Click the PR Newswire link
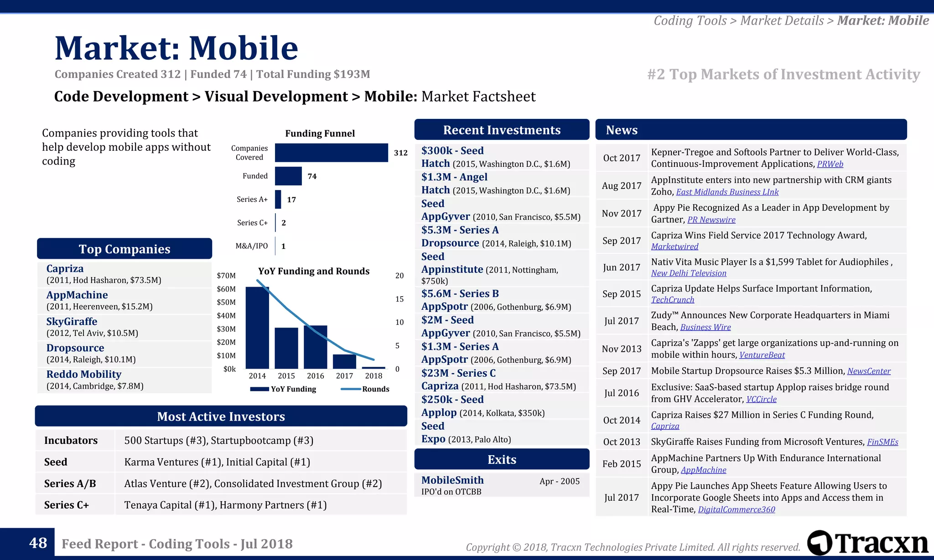 tap(711, 220)
